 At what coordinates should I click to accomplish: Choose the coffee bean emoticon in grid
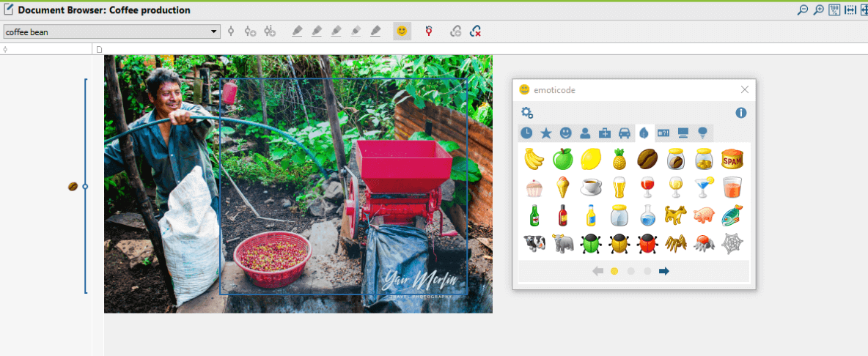647,159
